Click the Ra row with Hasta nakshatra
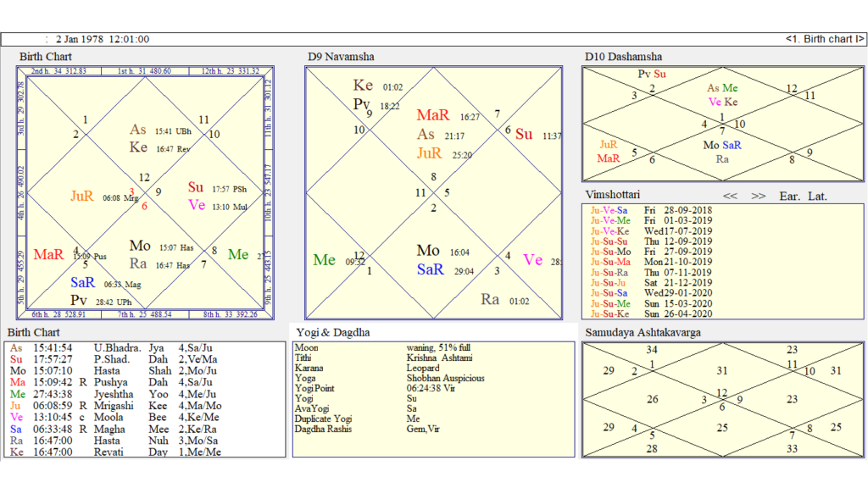Image resolution: width=868 pixels, height=488 pixels. click(x=114, y=441)
